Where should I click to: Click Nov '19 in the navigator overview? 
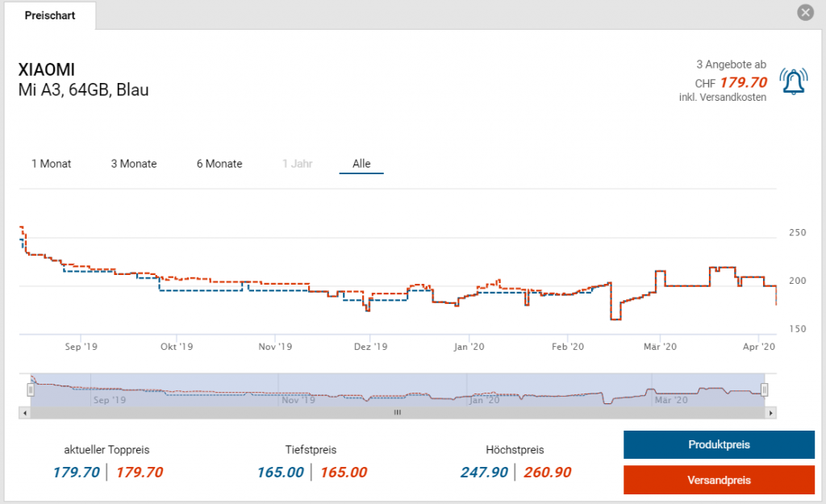(300, 399)
